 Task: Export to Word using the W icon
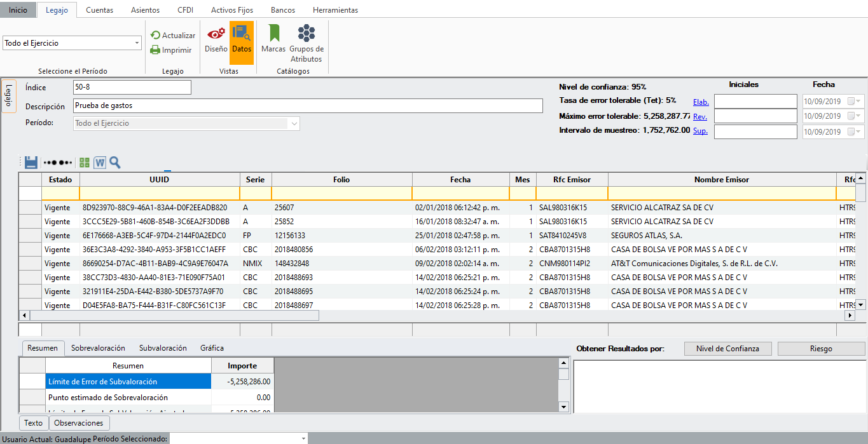100,163
